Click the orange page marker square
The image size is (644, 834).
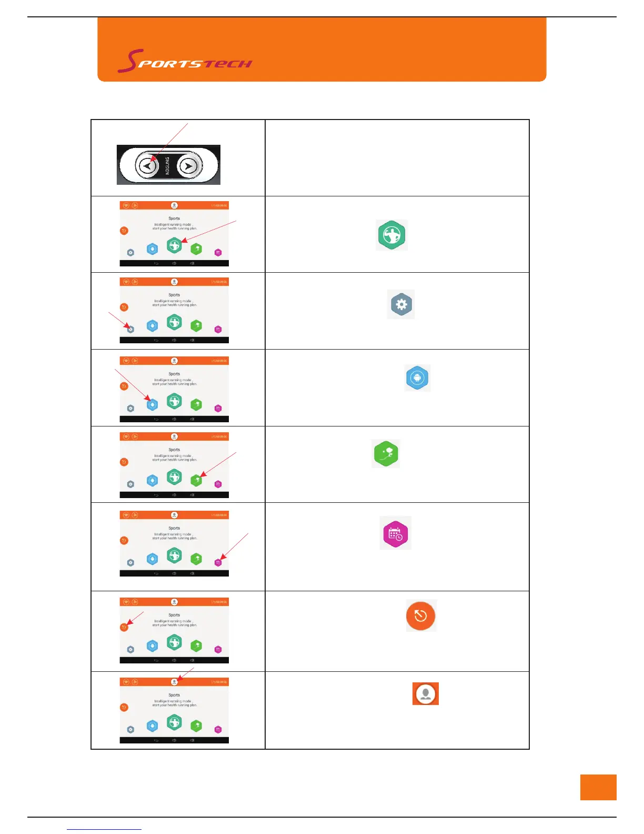click(598, 787)
